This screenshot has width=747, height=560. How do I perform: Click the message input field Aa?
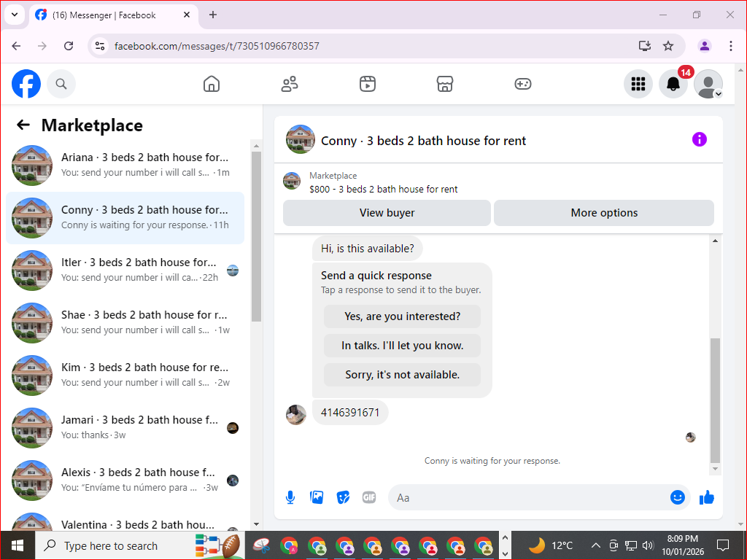(529, 497)
